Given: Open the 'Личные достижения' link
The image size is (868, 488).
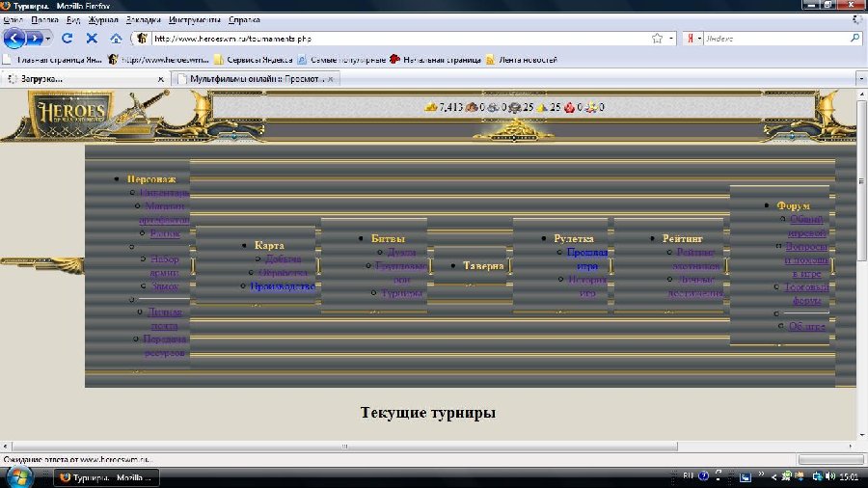Looking at the screenshot, I should 695,286.
